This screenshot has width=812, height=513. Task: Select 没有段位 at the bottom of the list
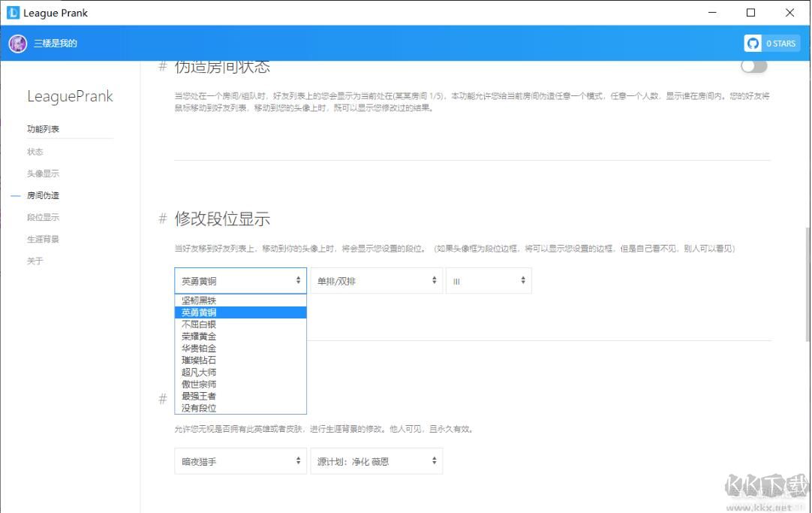click(199, 408)
